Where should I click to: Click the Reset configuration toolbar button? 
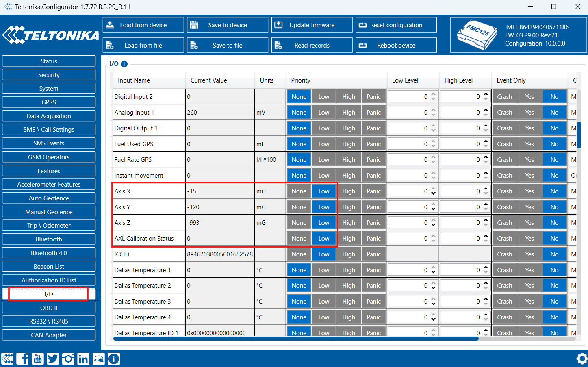(396, 25)
